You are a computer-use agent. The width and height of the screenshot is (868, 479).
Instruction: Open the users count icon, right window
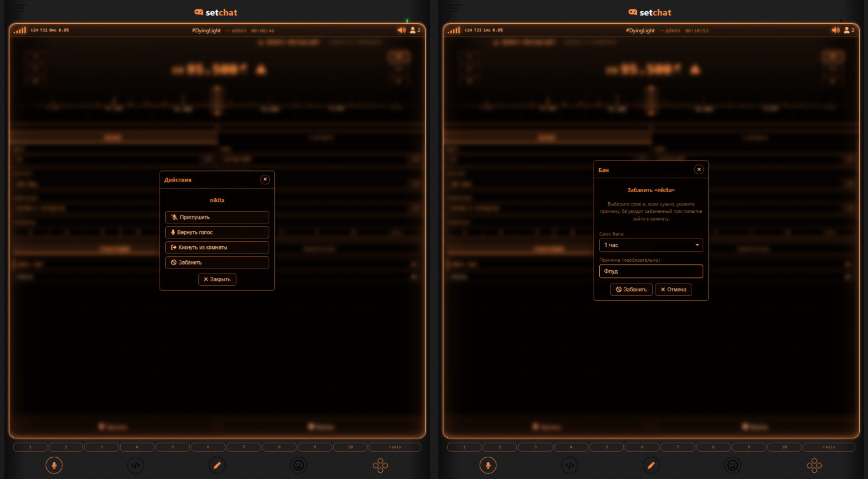point(849,30)
